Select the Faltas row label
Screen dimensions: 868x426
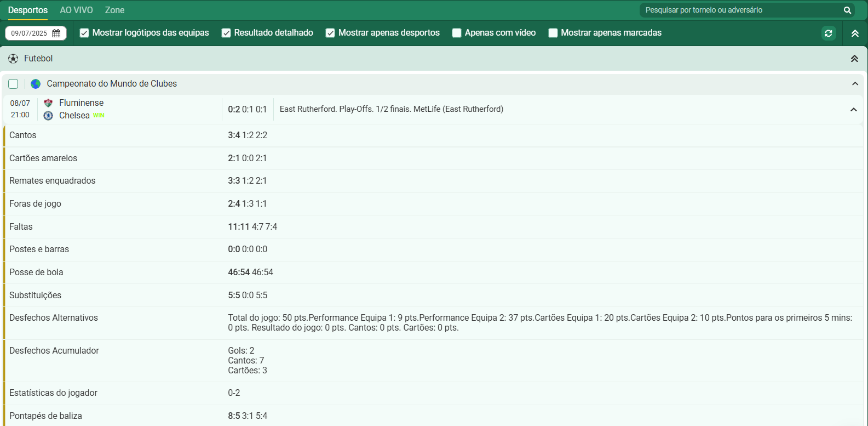pyautogui.click(x=21, y=227)
